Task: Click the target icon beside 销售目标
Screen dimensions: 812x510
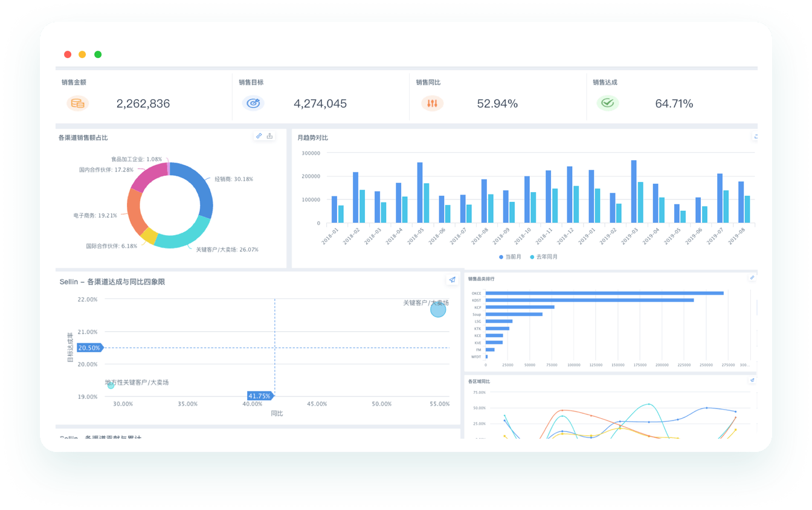Action: (x=253, y=103)
